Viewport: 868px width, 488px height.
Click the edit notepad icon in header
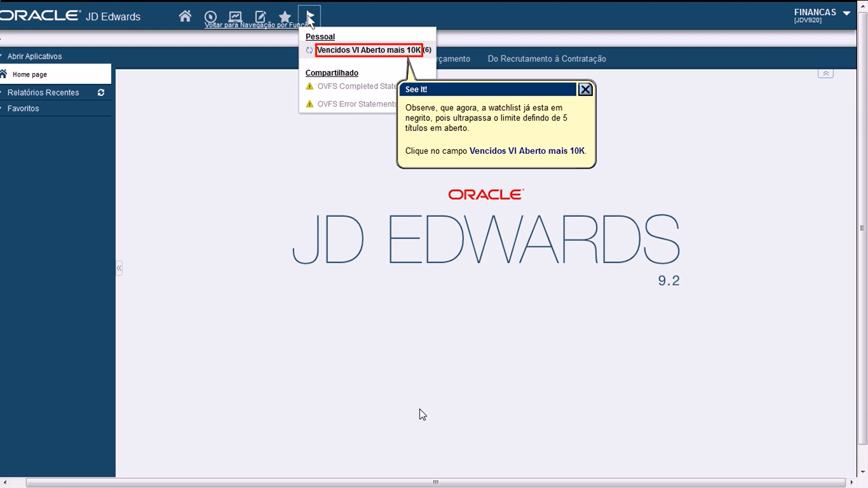pyautogui.click(x=261, y=17)
